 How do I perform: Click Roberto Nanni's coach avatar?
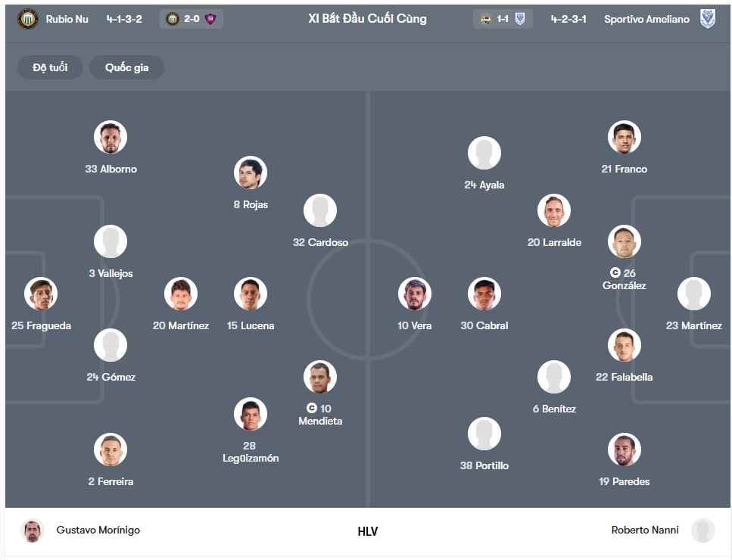705,530
